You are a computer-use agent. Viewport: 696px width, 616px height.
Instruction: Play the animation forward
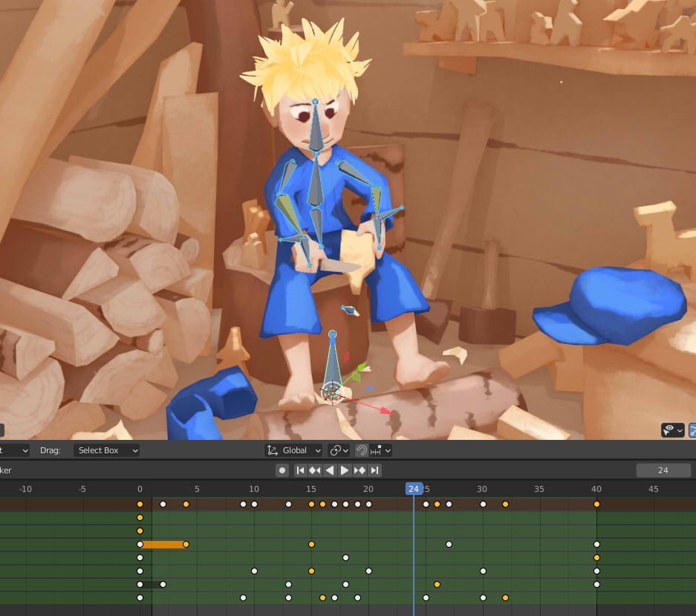point(345,470)
